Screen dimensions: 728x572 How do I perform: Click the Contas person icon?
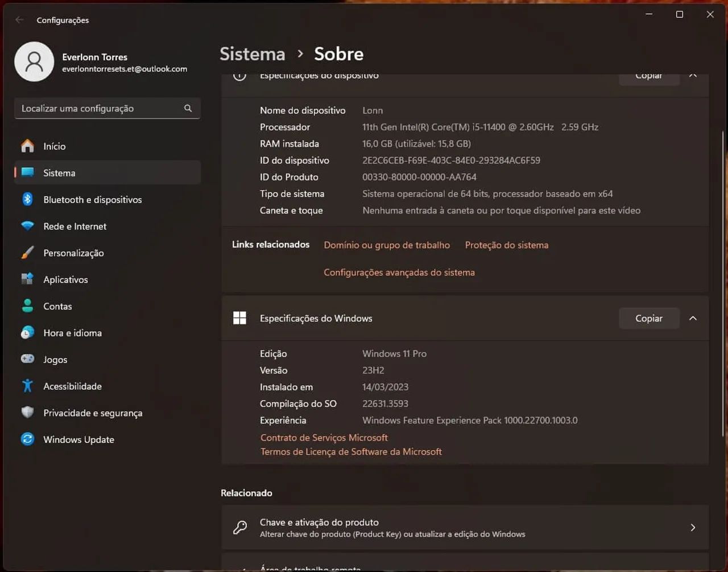pos(27,306)
